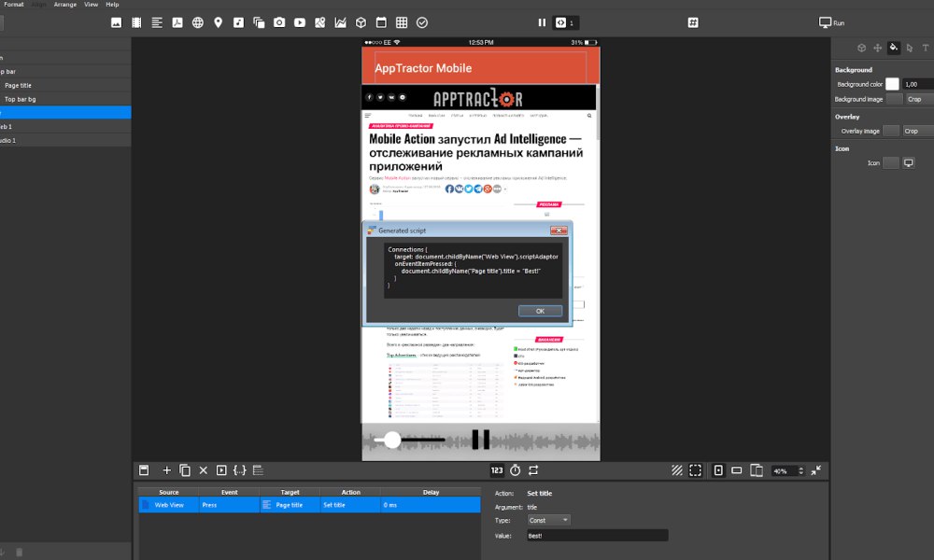
Task: Select the Page title layer
Action: tap(65, 85)
